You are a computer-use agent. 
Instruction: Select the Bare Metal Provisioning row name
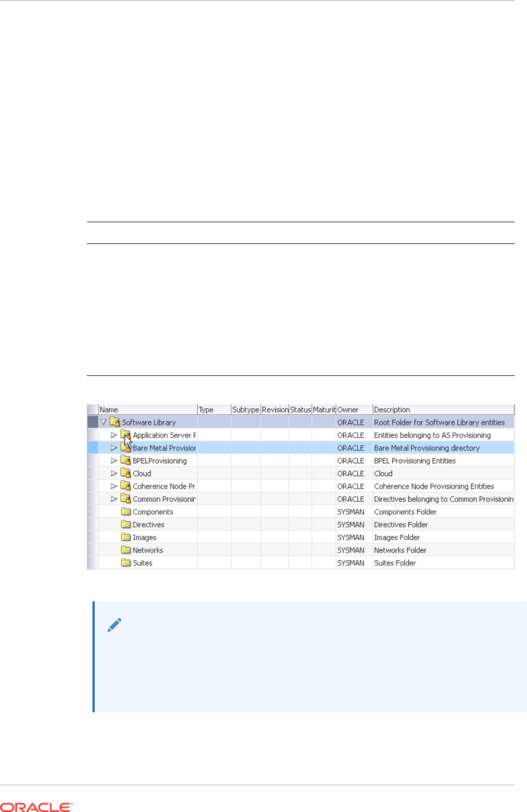point(164,448)
